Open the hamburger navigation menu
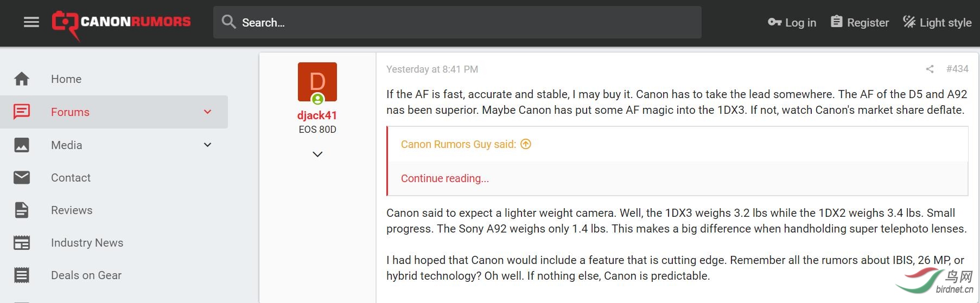The width and height of the screenshot is (980, 303). [31, 22]
